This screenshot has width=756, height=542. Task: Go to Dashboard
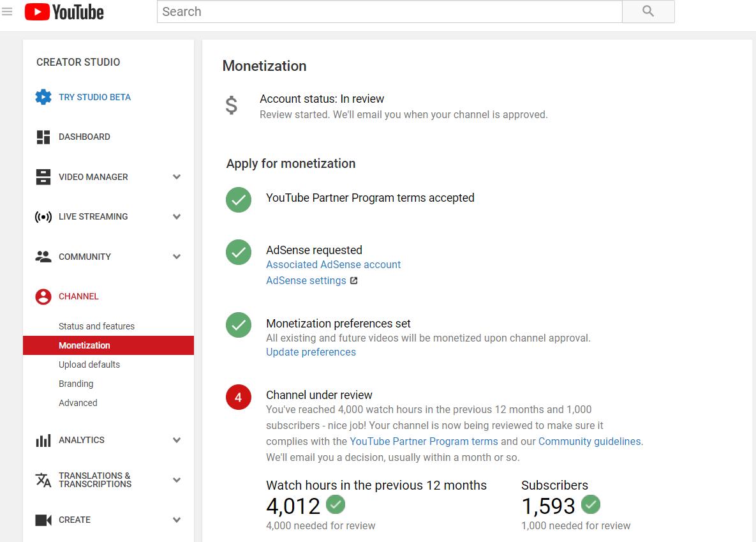[84, 137]
